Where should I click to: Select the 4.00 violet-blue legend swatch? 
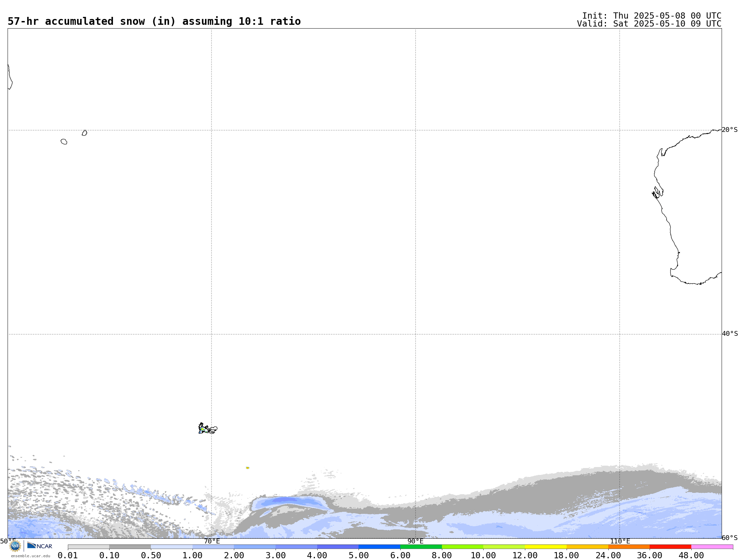point(338,547)
